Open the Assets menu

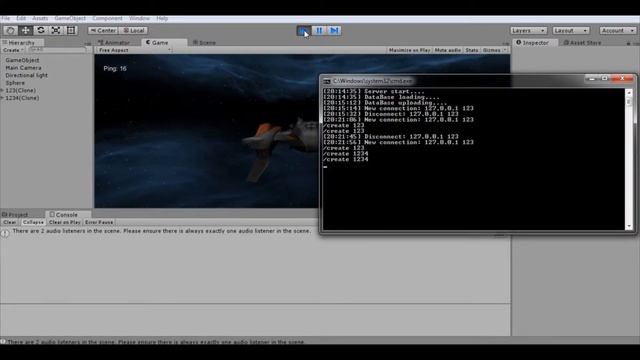(40, 18)
